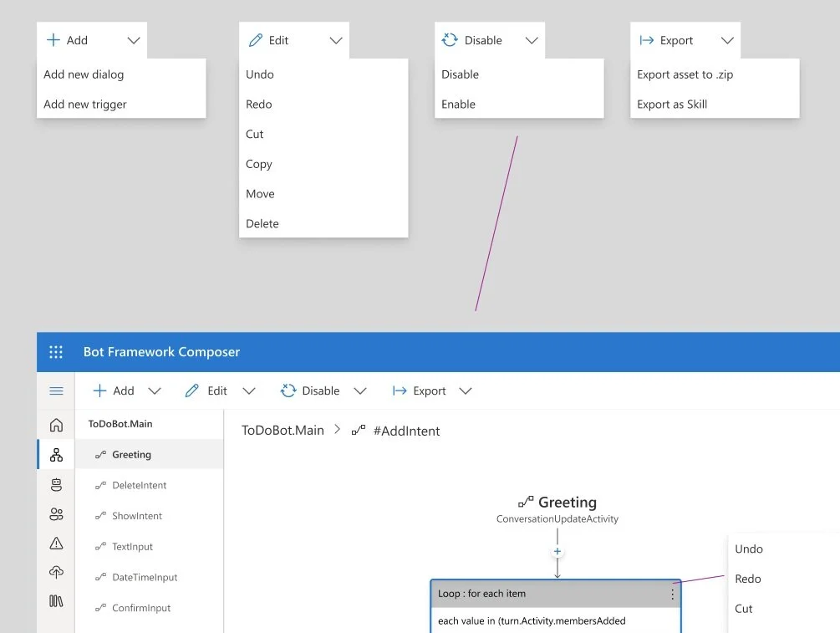
Task: Open the app launcher grid icon
Action: 56,351
